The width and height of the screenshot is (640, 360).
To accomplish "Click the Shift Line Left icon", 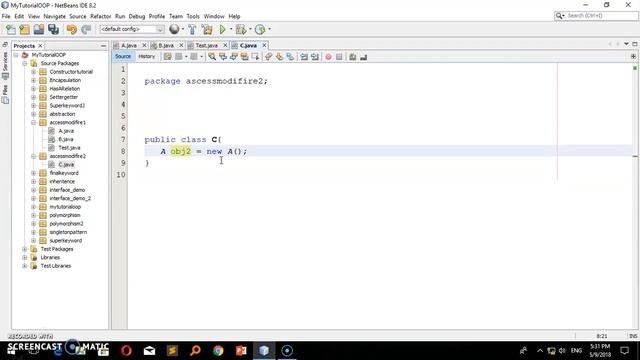I will pyautogui.click(x=304, y=57).
